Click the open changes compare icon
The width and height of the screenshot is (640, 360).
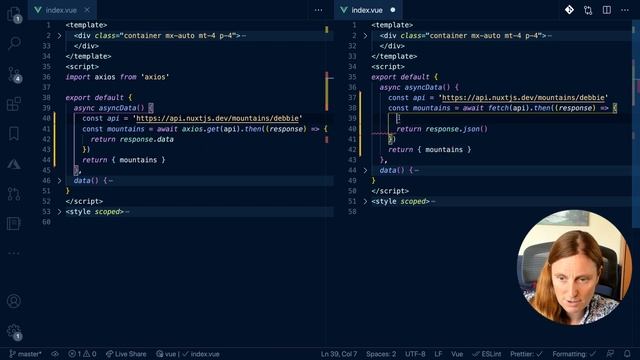(x=588, y=10)
